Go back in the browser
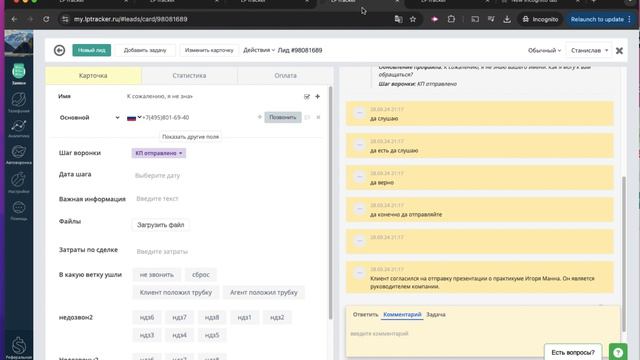The width and height of the screenshot is (640, 360). 14,19
